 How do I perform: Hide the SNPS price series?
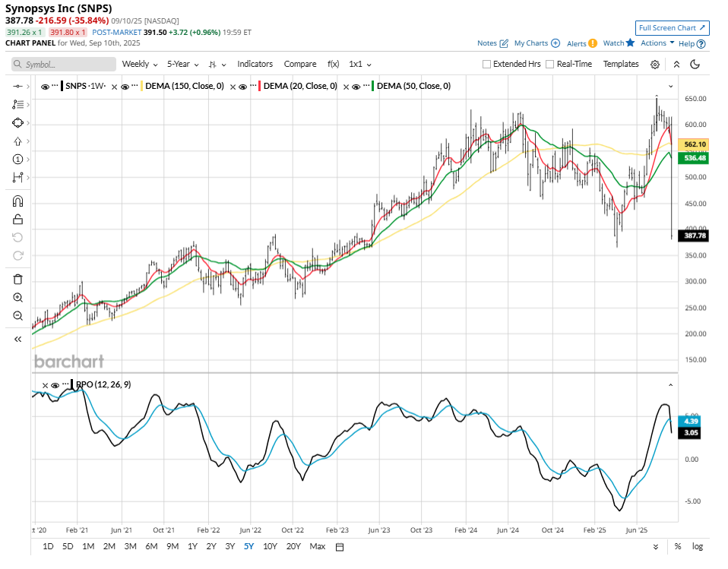[x=45, y=87]
